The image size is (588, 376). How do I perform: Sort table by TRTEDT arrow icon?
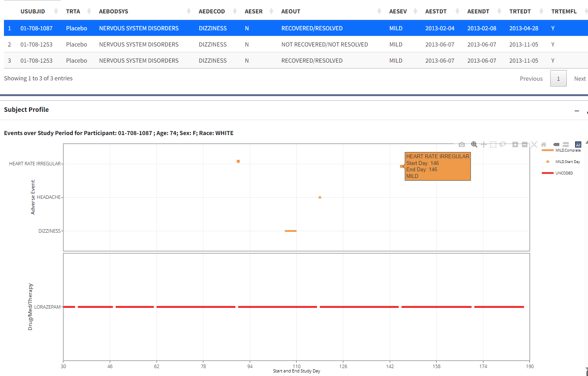point(542,11)
